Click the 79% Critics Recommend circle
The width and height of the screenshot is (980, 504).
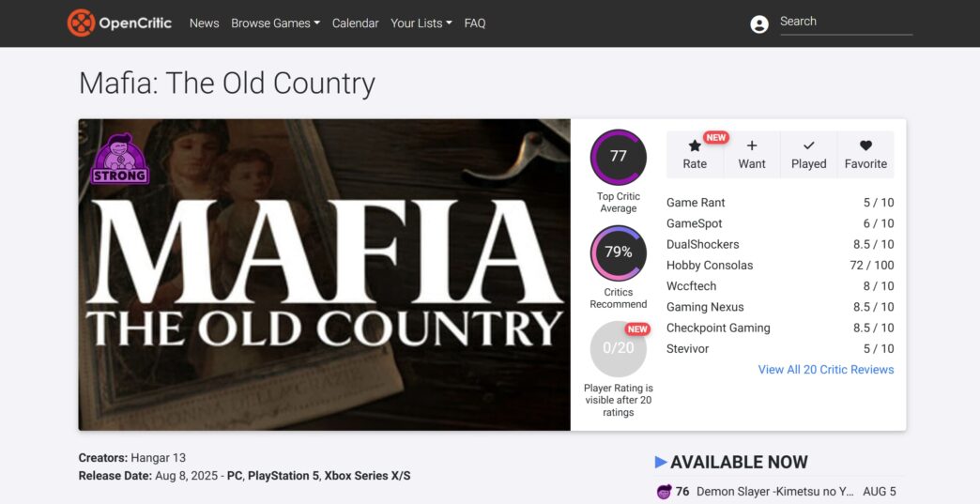[618, 252]
